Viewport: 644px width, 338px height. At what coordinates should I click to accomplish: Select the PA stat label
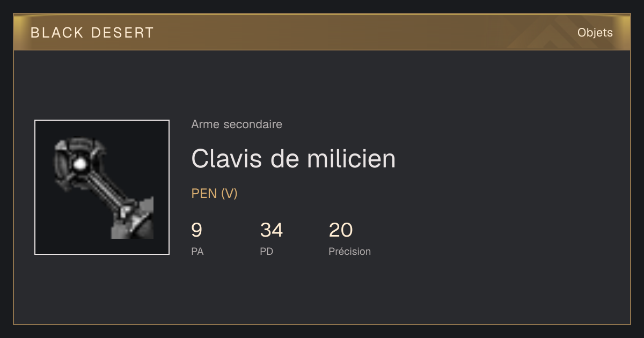[197, 251]
